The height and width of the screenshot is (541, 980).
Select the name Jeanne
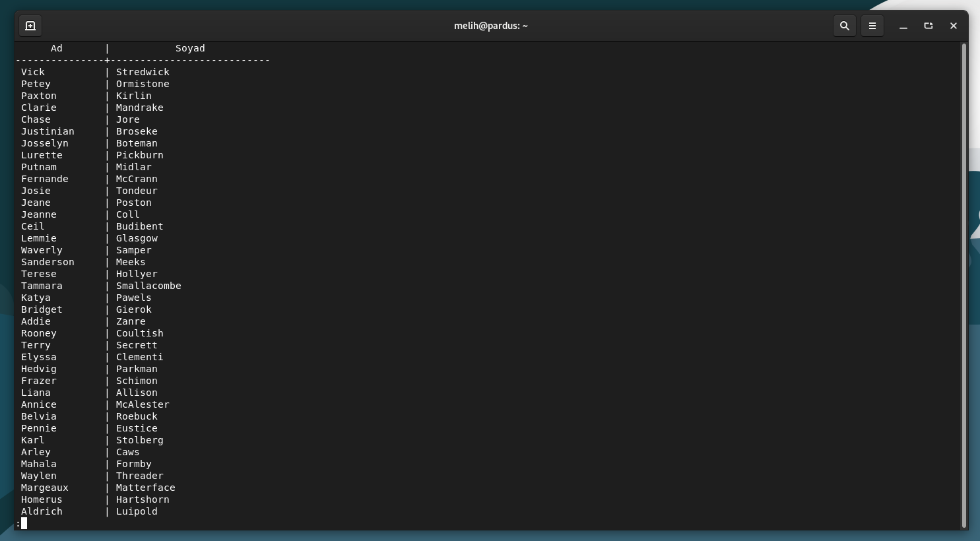(x=39, y=214)
